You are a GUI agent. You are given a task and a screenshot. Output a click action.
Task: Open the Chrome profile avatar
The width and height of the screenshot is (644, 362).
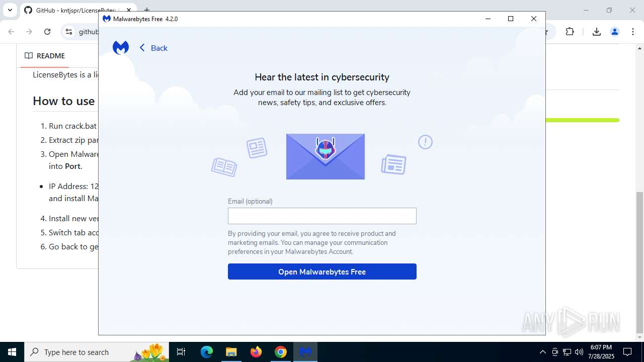pyautogui.click(x=614, y=32)
